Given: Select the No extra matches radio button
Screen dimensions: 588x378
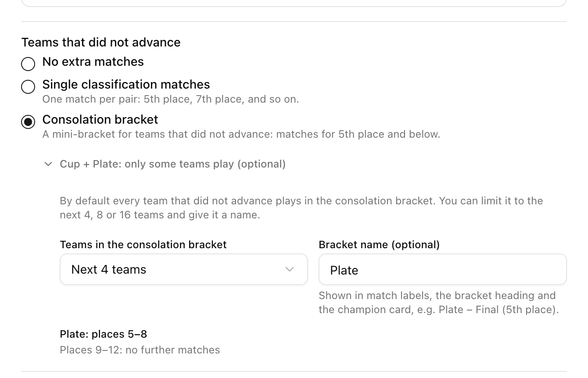Looking at the screenshot, I should pos(28,64).
